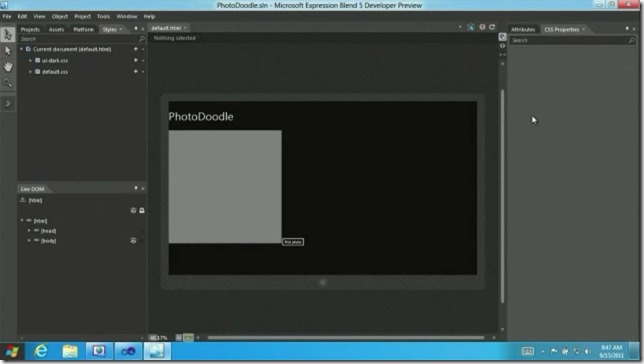Open the Visual Studio taskbar icon
644x364 pixels.
[x=128, y=351]
